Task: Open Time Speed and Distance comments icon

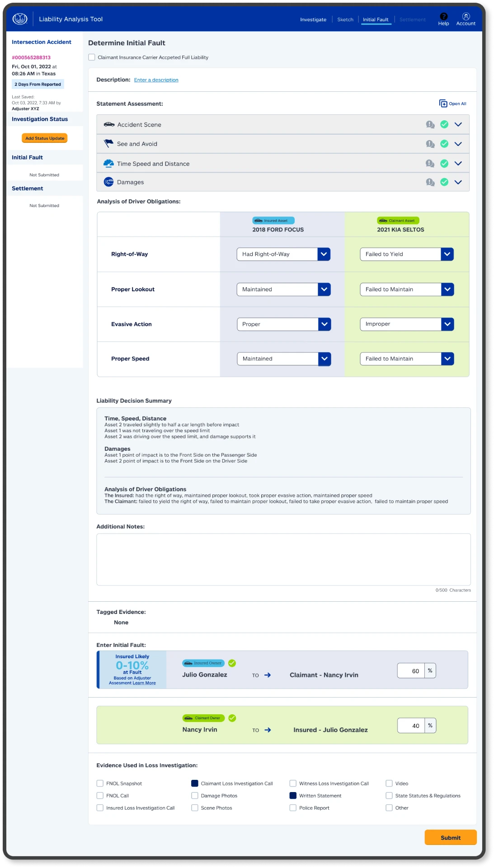Action: click(430, 163)
